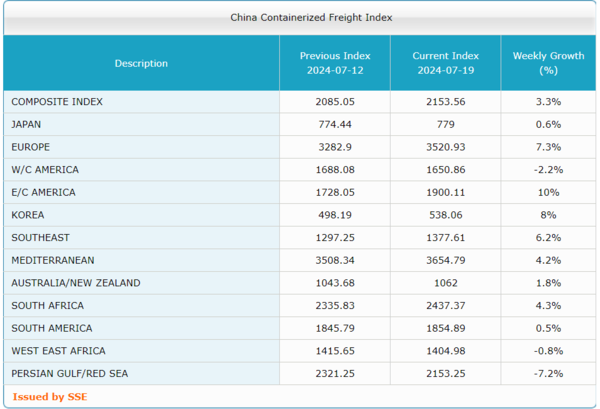This screenshot has width=600, height=409.
Task: Click the SOUTHEAST row label
Action: pos(40,238)
